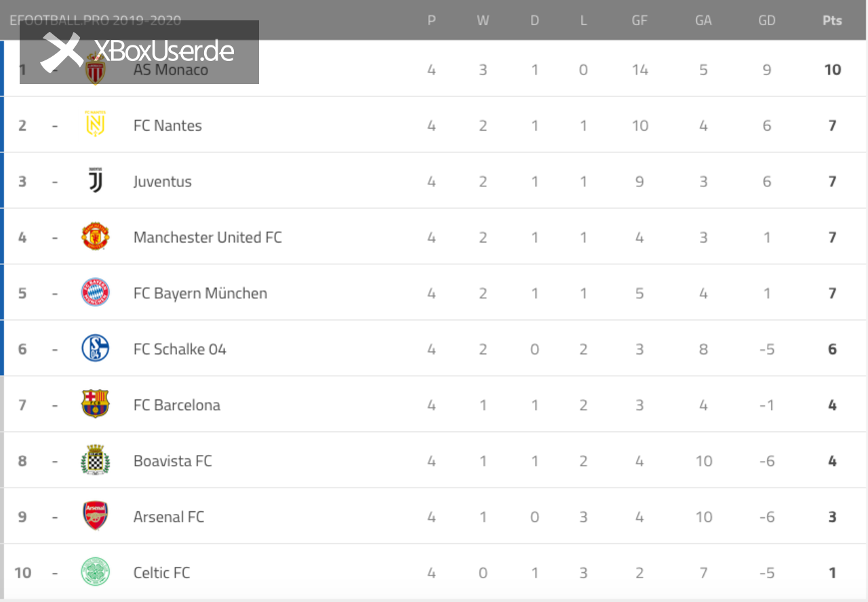Screen dimensions: 868x602
Task: Click the Manchester United FC crest
Action: [x=96, y=237]
